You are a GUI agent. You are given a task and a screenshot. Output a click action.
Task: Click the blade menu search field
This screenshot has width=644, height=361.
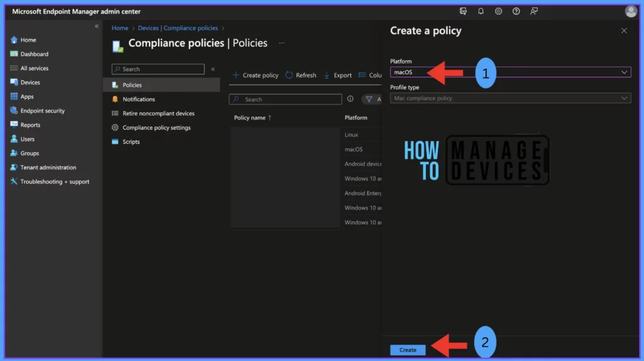pos(158,69)
